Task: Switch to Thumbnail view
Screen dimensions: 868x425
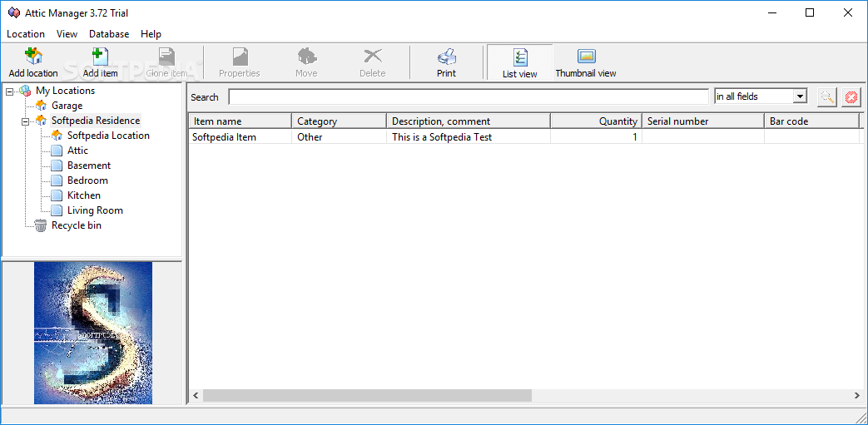Action: tap(586, 62)
